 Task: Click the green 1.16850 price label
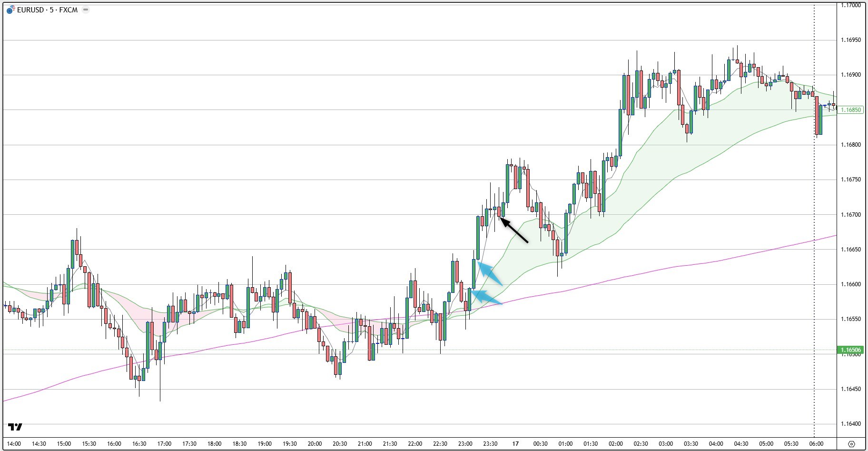pos(850,110)
